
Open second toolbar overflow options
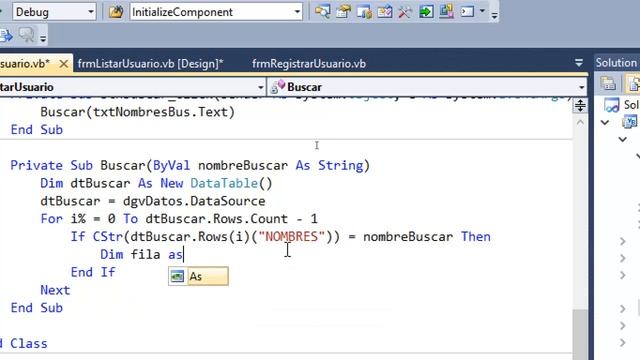[43, 39]
